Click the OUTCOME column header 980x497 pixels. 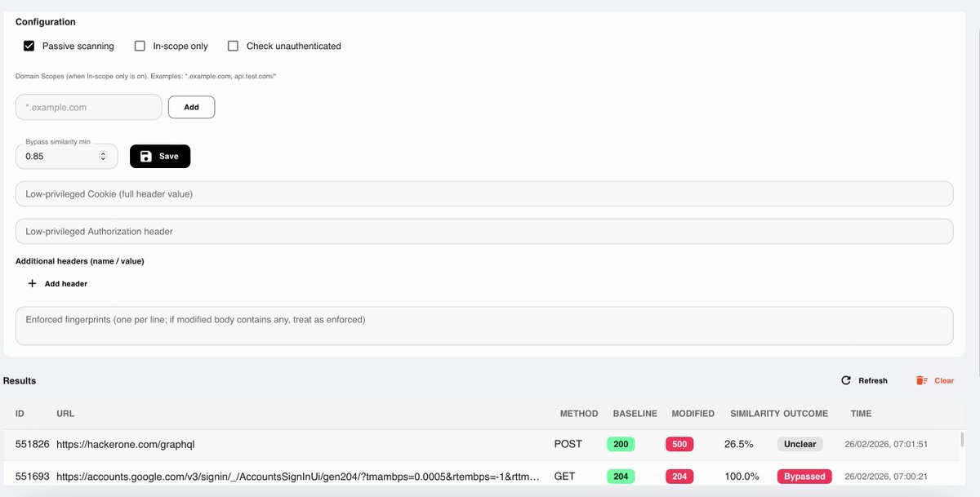(x=806, y=414)
